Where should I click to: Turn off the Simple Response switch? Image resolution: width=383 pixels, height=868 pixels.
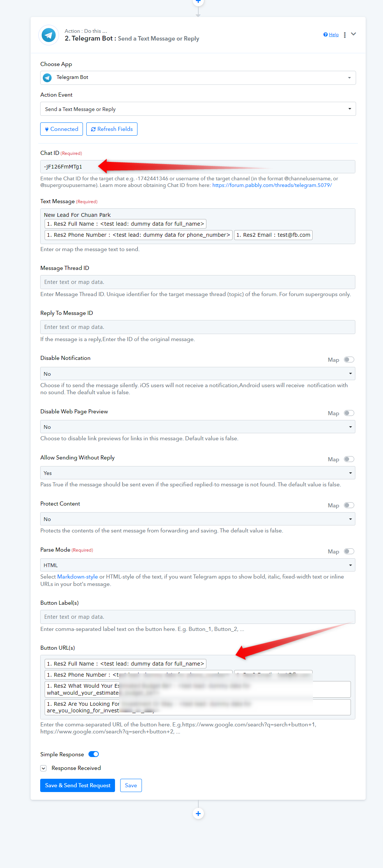[x=94, y=754]
